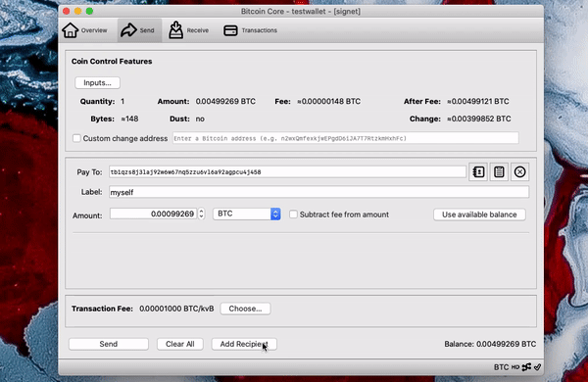Click Use available balance button
Image resolution: width=588 pixels, height=382 pixels.
point(479,215)
